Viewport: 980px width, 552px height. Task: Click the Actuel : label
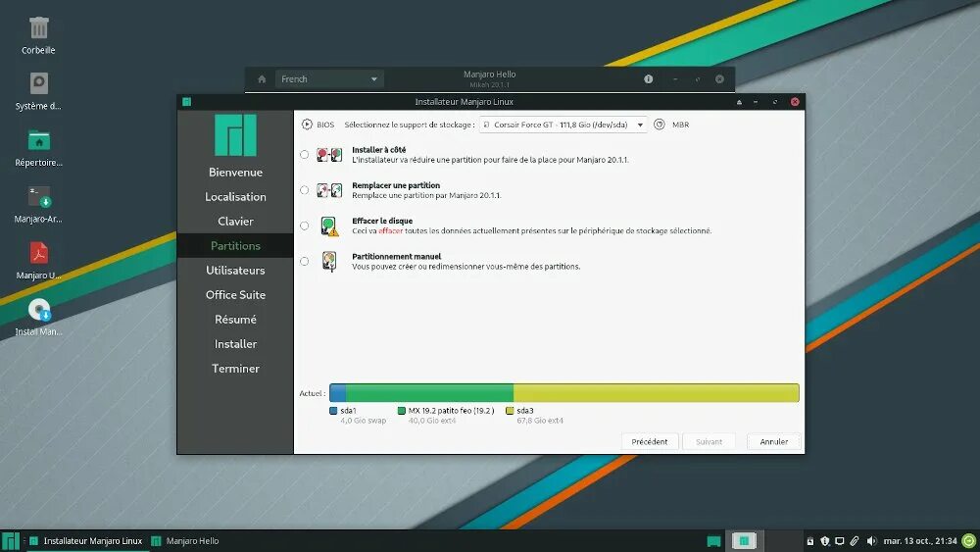[x=312, y=393]
